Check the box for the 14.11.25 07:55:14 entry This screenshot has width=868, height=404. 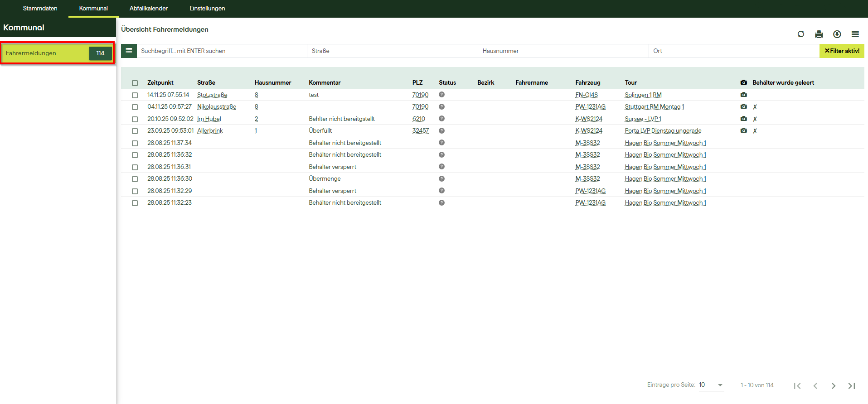tap(135, 95)
